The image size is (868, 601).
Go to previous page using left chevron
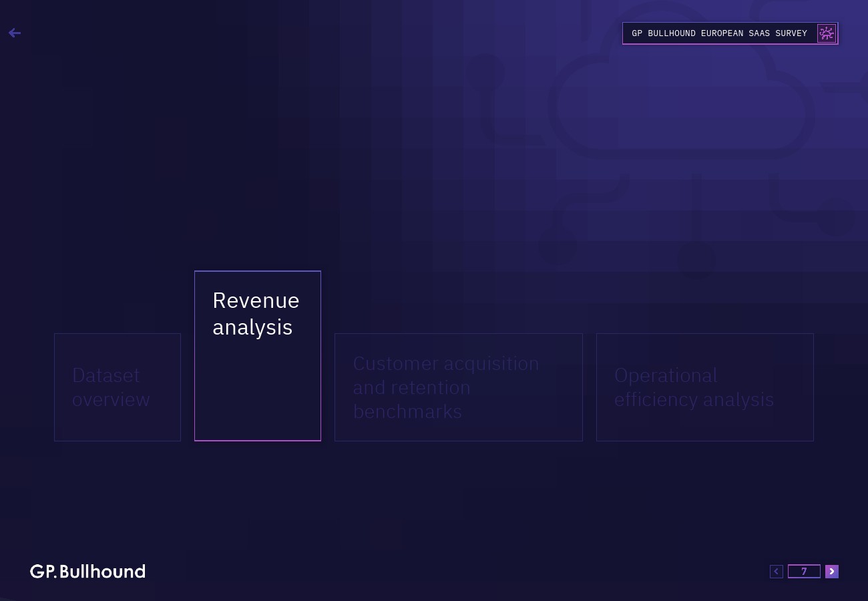776,571
